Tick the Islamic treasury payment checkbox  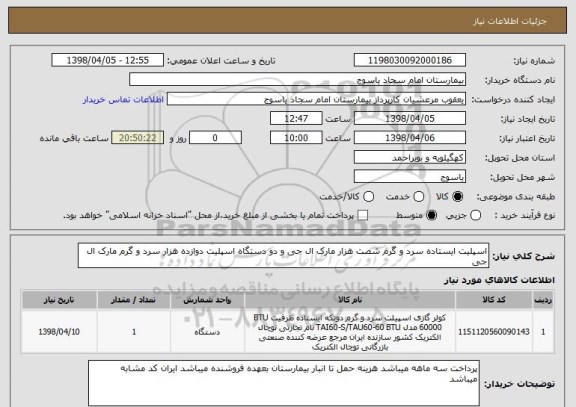pyautogui.click(x=363, y=216)
